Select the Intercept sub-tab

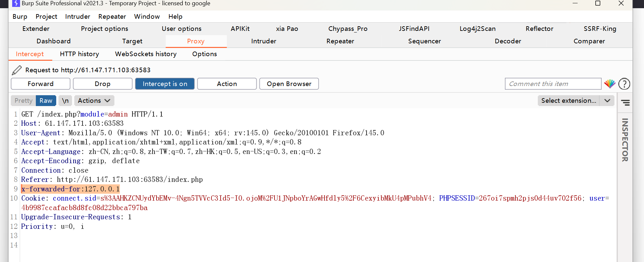coord(30,54)
